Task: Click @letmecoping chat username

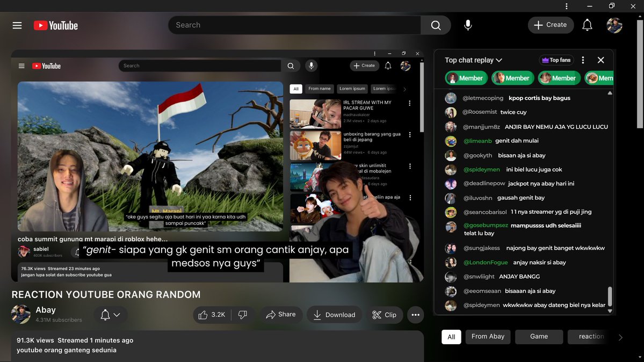Action: pos(482,98)
